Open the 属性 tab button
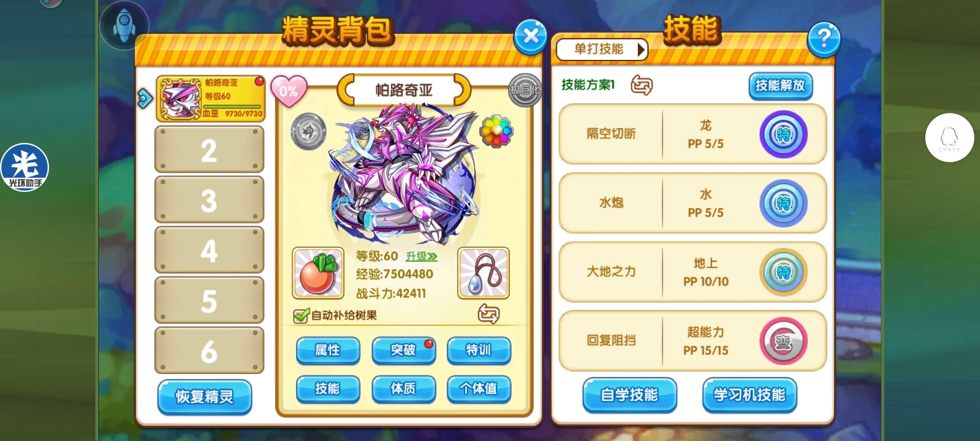 point(328,350)
